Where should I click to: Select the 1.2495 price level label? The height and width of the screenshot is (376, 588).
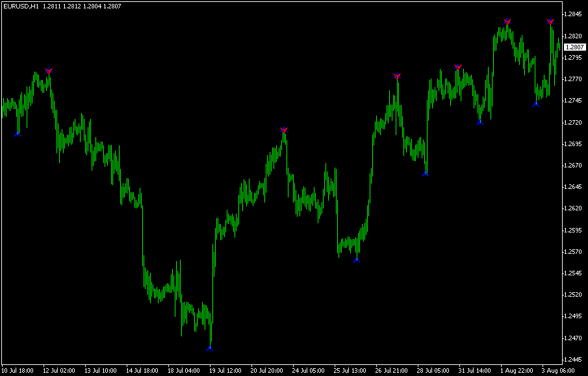click(x=574, y=316)
